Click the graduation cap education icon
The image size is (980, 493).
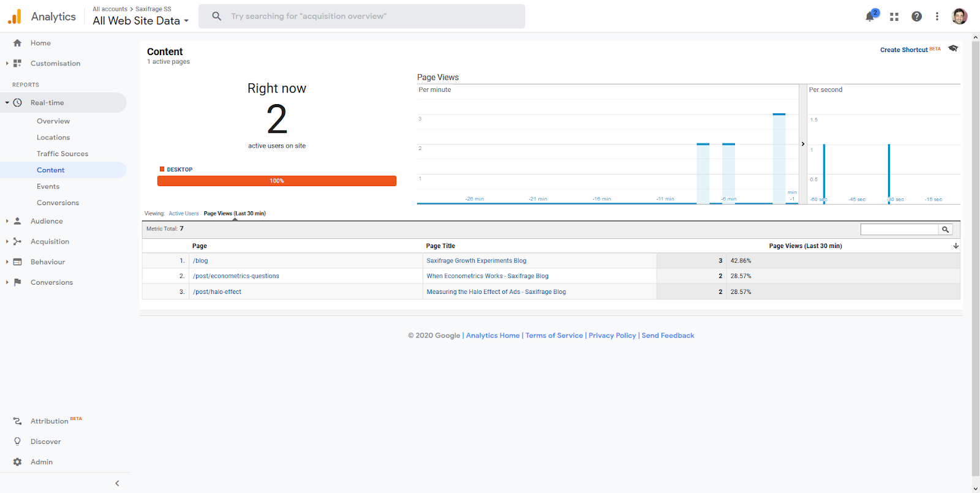click(x=953, y=48)
